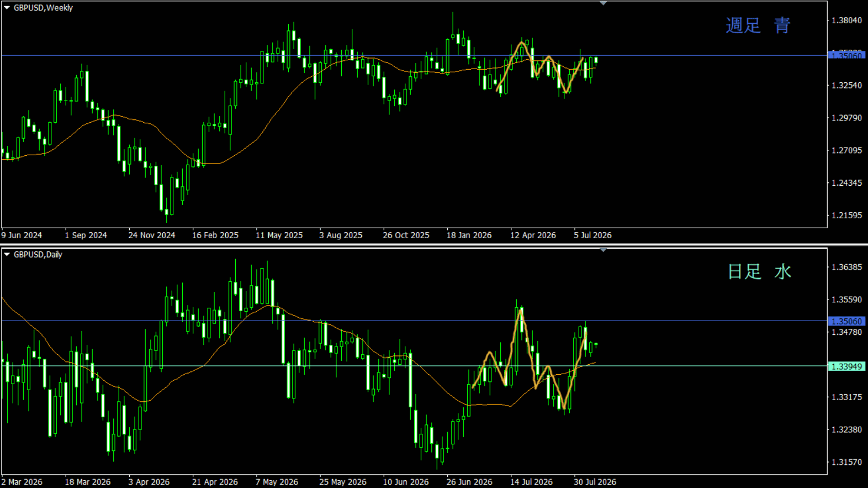The image size is (868, 488).
Task: Click the 1 Sep 2024 date label
Action: (86, 235)
